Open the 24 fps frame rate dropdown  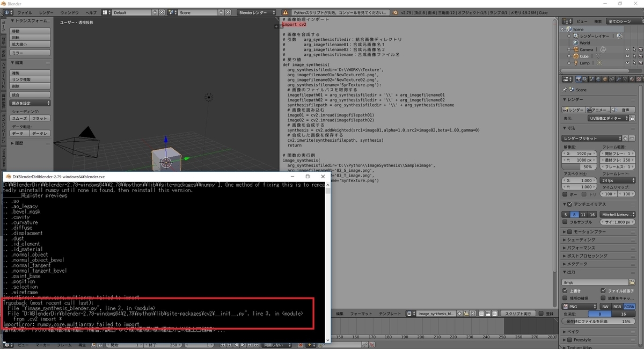(617, 180)
